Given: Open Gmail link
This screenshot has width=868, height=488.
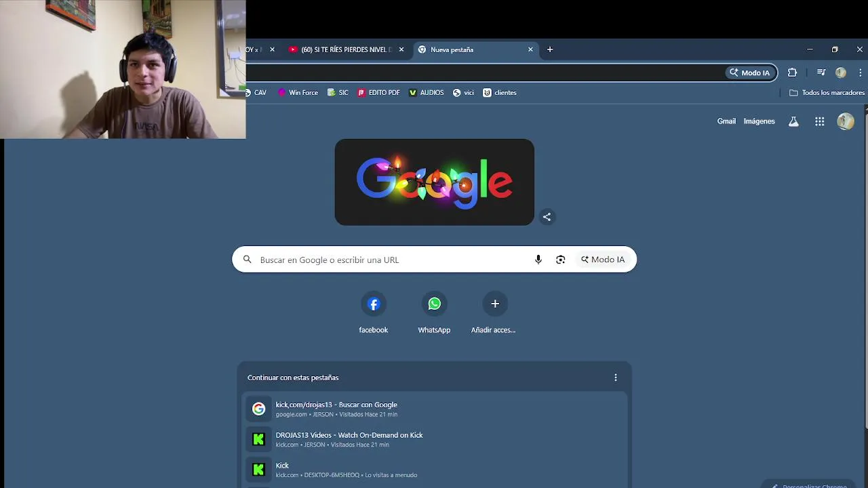Looking at the screenshot, I should pyautogui.click(x=726, y=121).
